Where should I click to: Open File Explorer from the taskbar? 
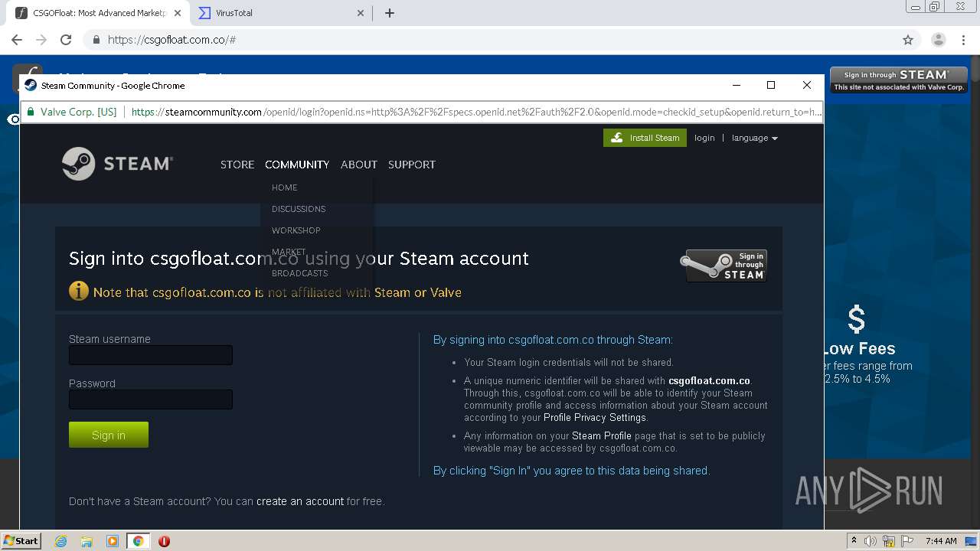(87, 541)
